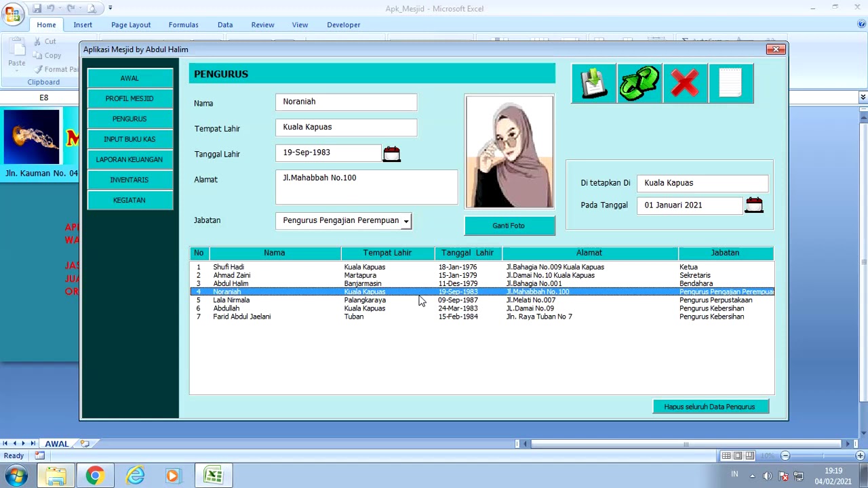
Task: Click the Cut icon in Clipboard group
Action: tap(37, 41)
